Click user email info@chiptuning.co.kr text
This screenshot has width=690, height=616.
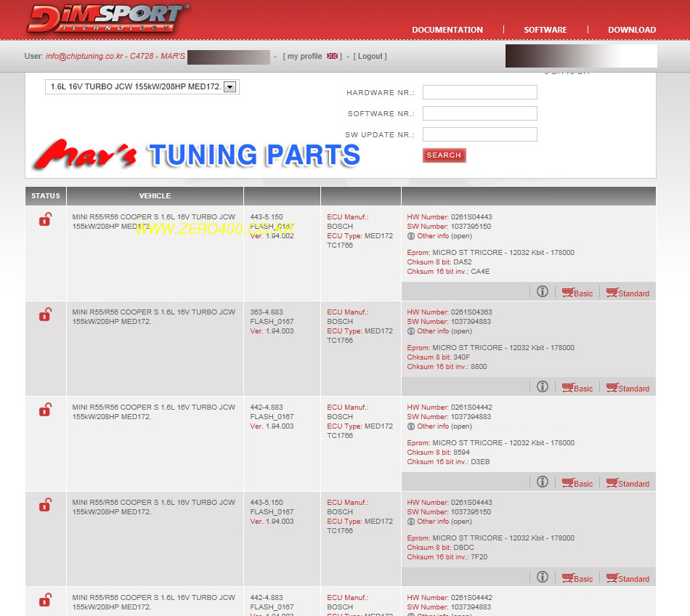tap(84, 57)
